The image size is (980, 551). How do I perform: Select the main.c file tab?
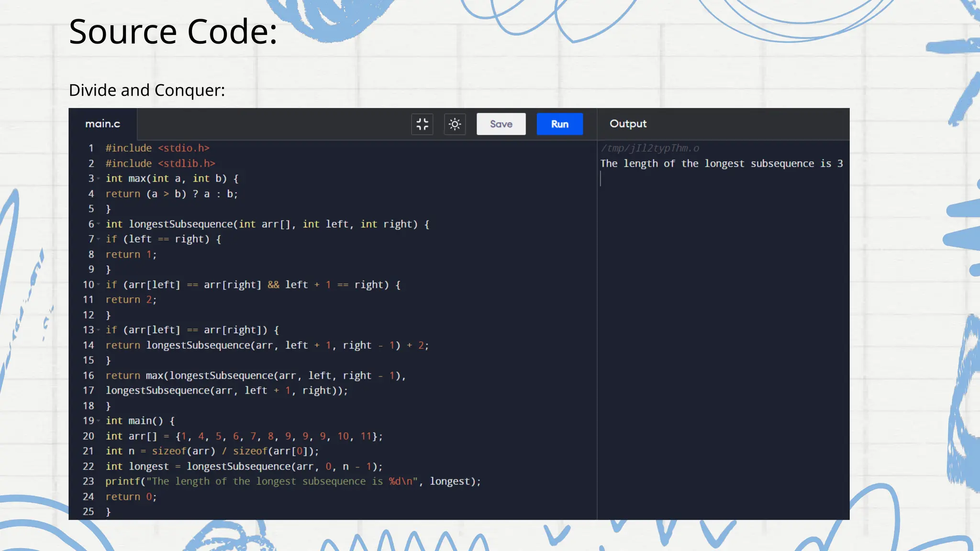click(103, 124)
